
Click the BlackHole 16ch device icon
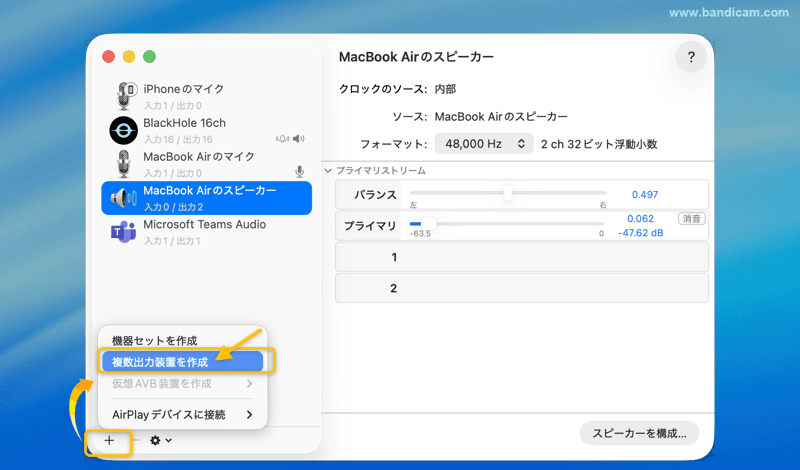tap(123, 130)
